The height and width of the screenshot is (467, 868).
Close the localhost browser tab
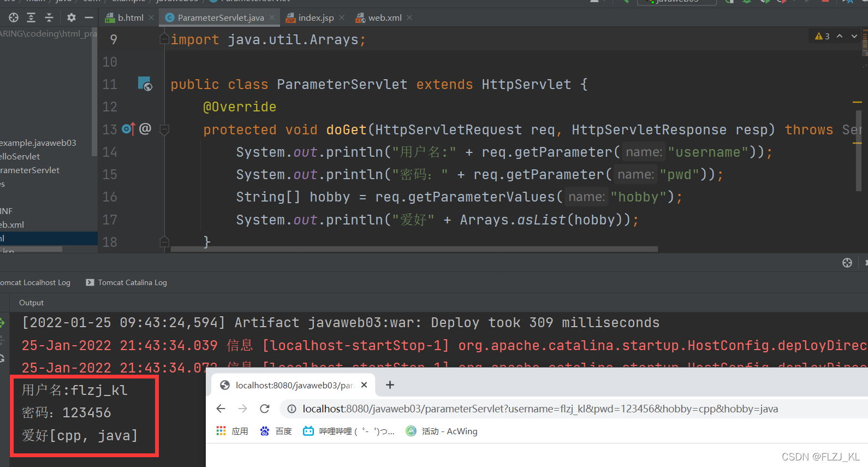point(364,385)
